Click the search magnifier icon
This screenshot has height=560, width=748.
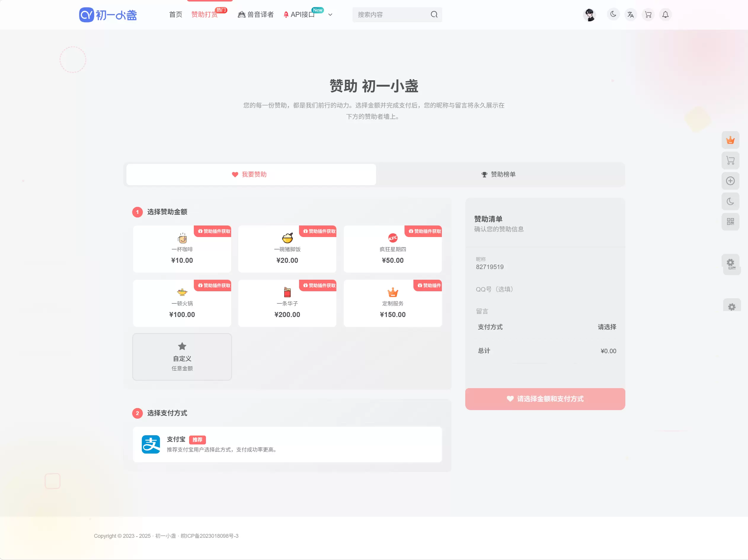[x=434, y=15]
